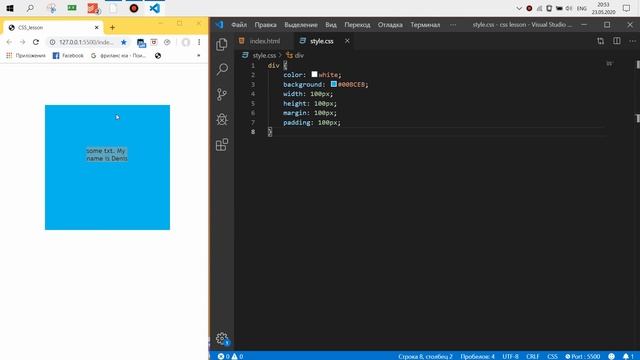The width and height of the screenshot is (640, 360).
Task: Click the line and column status entry
Action: point(425,356)
